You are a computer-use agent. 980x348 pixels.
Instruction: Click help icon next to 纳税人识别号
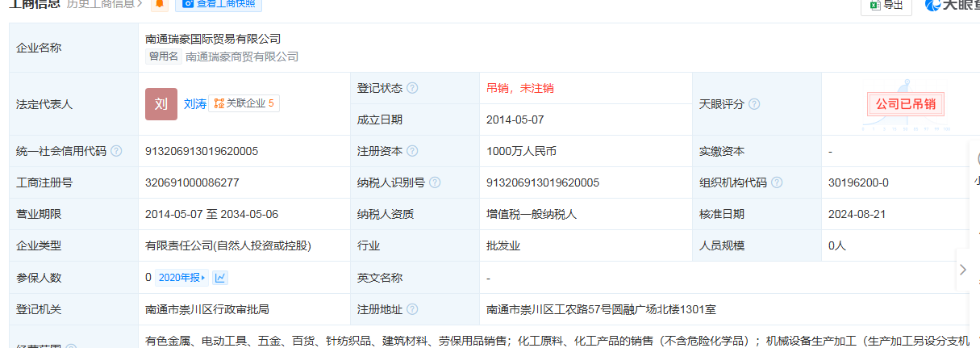coord(435,182)
